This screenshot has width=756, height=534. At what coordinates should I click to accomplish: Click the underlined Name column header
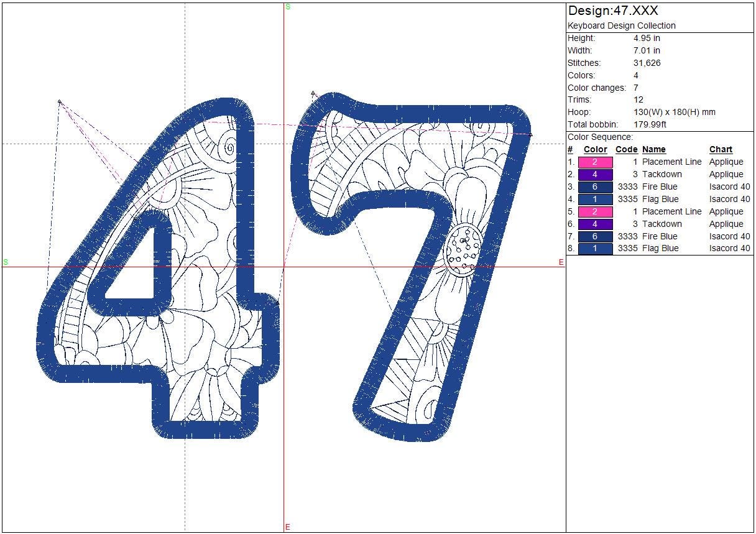coord(653,150)
